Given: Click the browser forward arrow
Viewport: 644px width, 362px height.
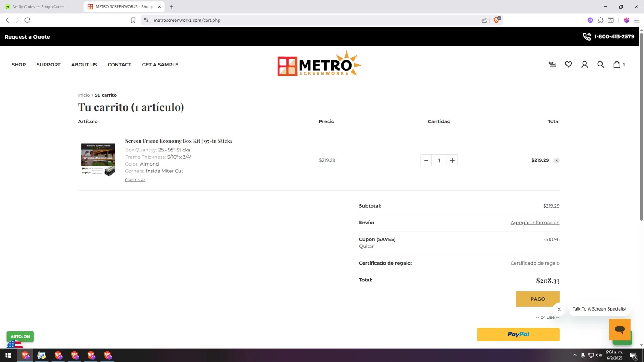Looking at the screenshot, I should click(17, 20).
